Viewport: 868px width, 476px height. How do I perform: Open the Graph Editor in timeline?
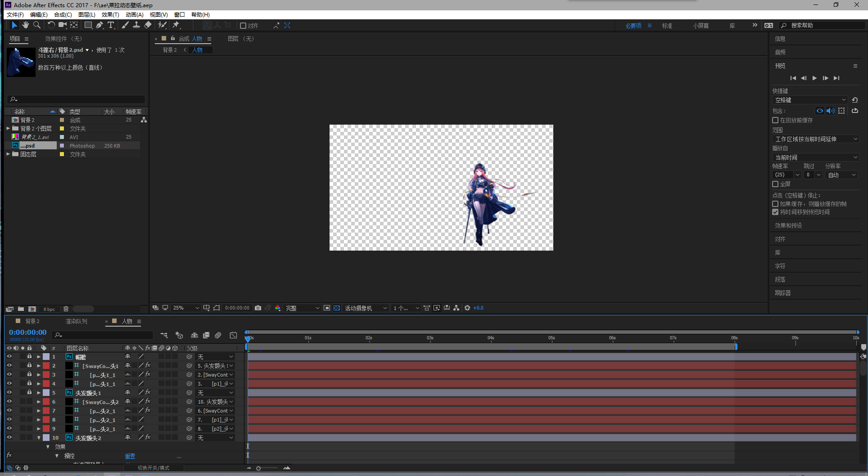pyautogui.click(x=233, y=335)
